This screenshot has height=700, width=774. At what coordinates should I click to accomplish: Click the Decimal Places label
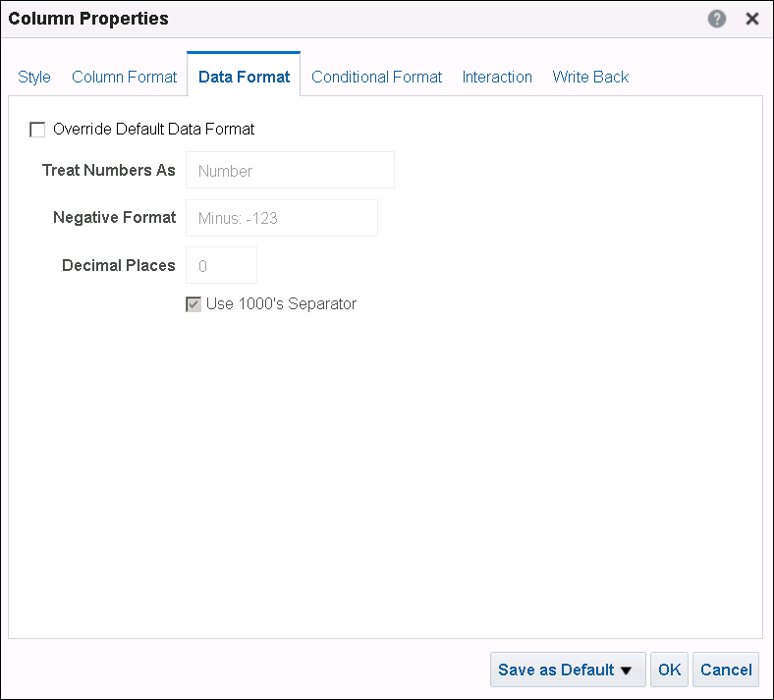pos(119,265)
